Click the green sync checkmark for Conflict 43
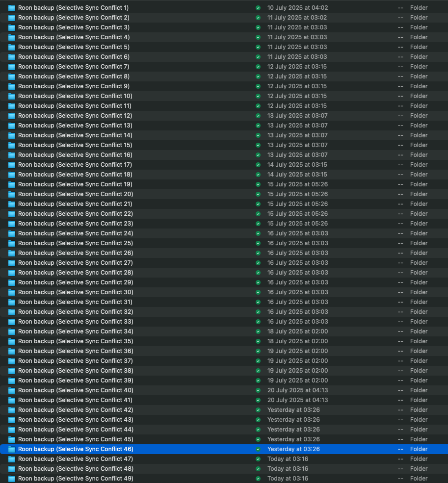 [x=258, y=420]
